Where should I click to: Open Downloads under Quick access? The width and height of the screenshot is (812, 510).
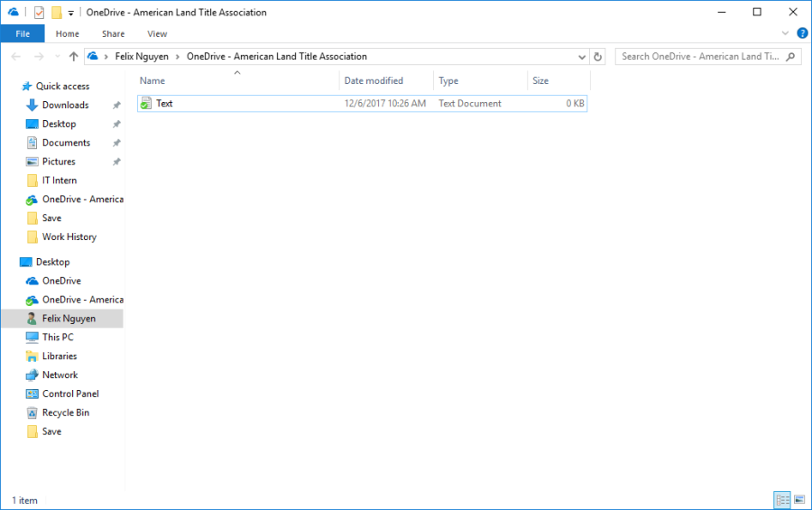[x=65, y=106]
